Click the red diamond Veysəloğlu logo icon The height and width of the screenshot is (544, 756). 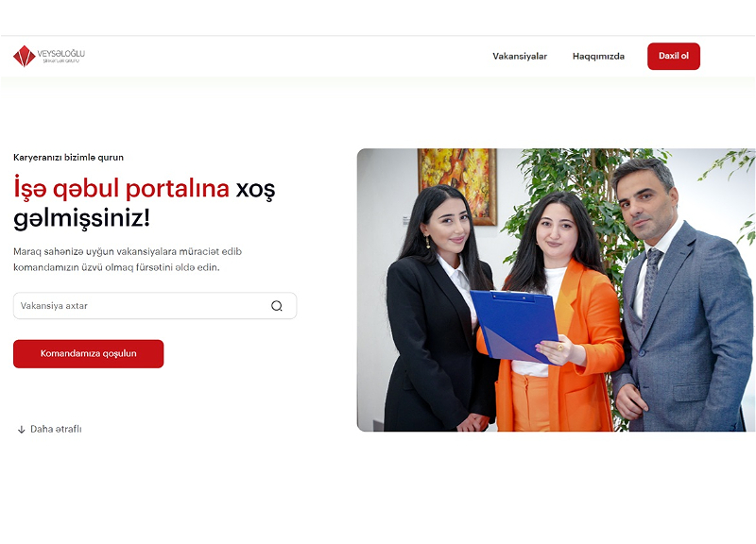25,56
